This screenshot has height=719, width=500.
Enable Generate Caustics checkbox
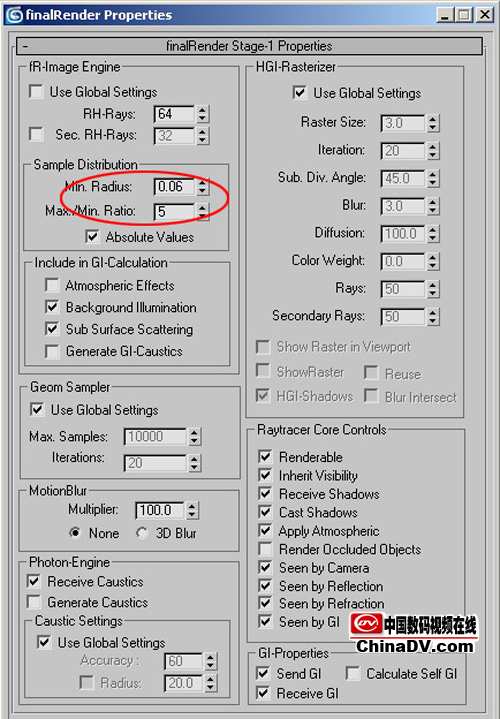tap(33, 602)
